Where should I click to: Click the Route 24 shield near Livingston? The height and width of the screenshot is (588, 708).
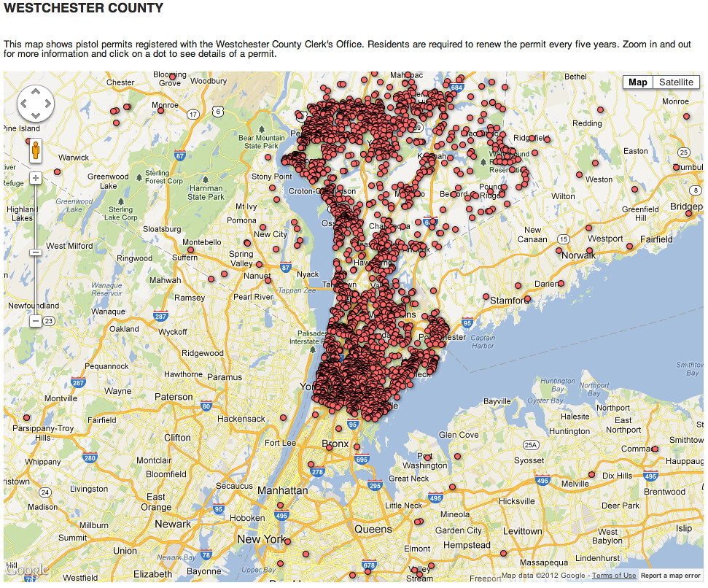coord(44,492)
